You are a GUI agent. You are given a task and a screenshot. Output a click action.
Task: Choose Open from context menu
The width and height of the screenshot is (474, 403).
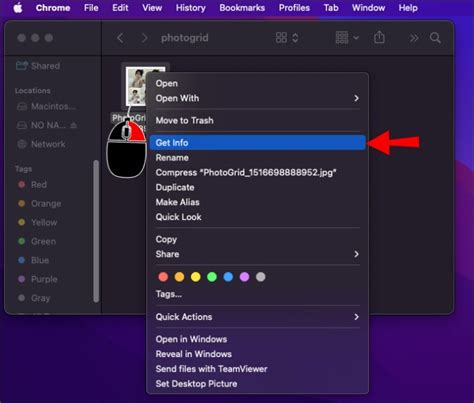(167, 83)
